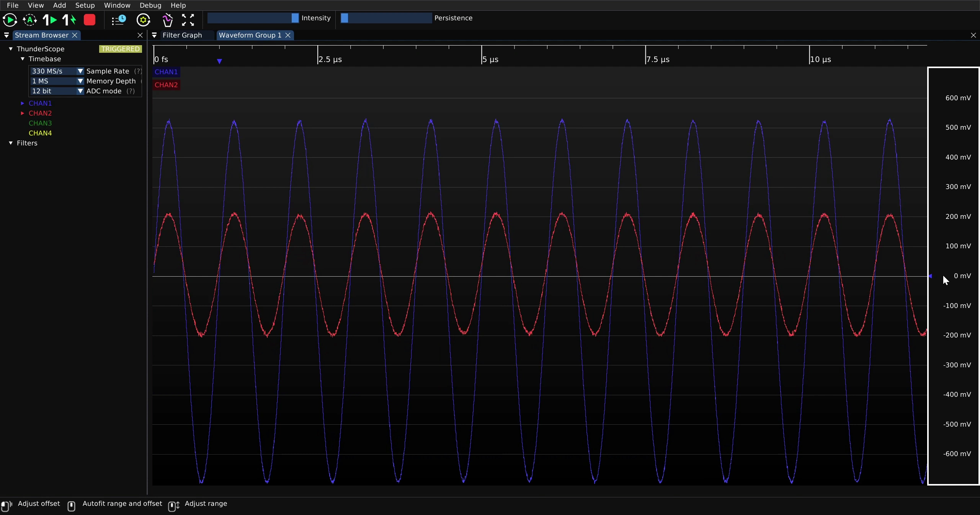Open the Memory Depth dropdown
Image resolution: width=980 pixels, height=515 pixels.
pyautogui.click(x=57, y=81)
